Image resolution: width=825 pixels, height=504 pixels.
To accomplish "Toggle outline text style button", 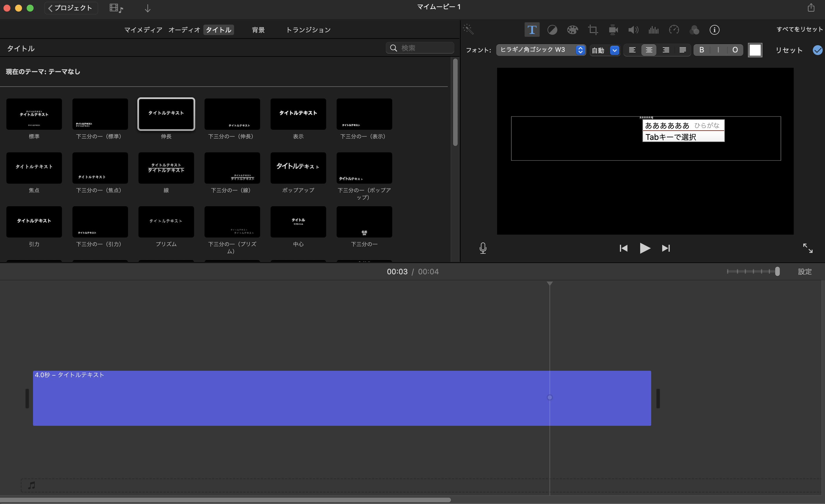I will [735, 50].
